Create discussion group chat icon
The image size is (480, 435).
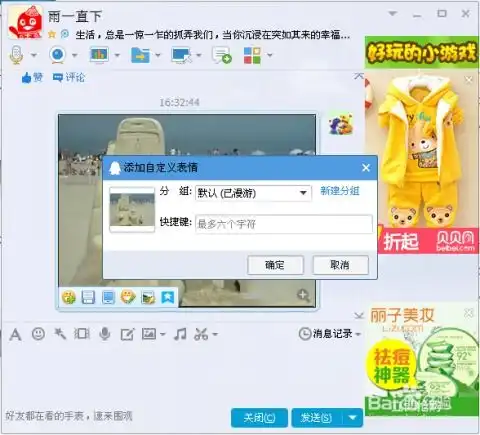(x=222, y=55)
